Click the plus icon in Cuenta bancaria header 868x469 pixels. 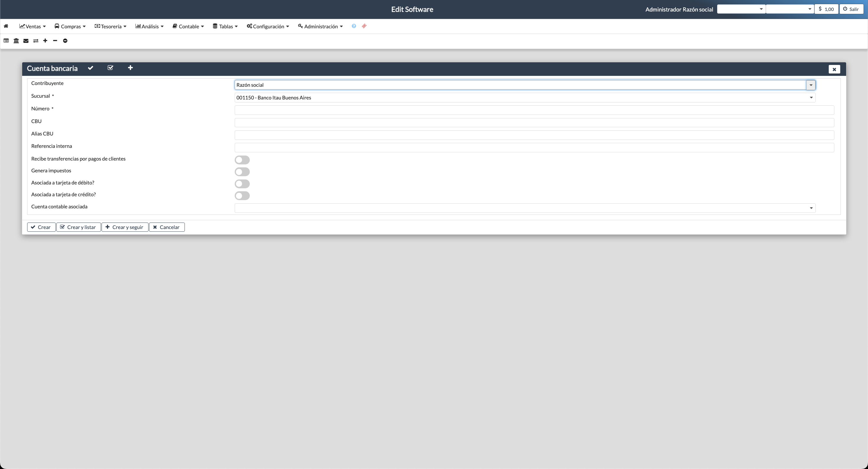point(130,68)
